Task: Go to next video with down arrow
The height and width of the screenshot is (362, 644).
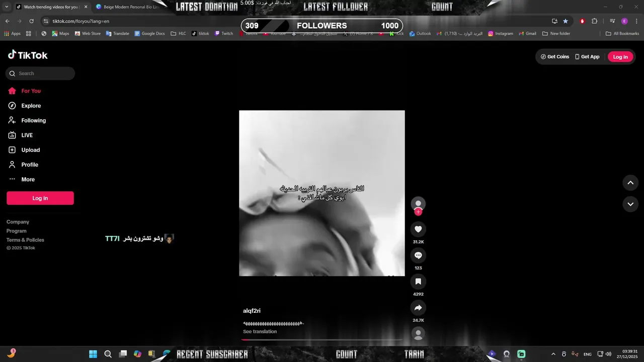Action: [630, 204]
